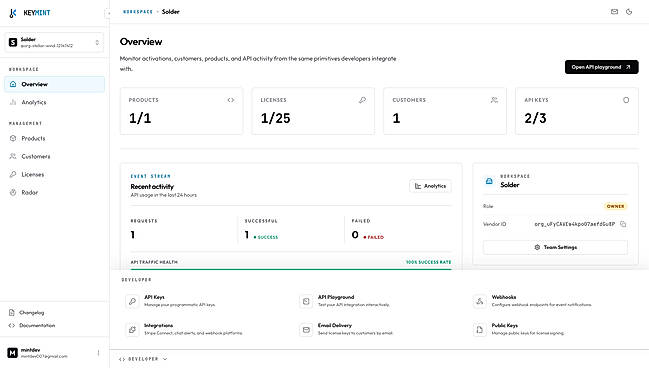649x368 pixels.
Task: Click the Integrations plug icon
Action: click(132, 330)
